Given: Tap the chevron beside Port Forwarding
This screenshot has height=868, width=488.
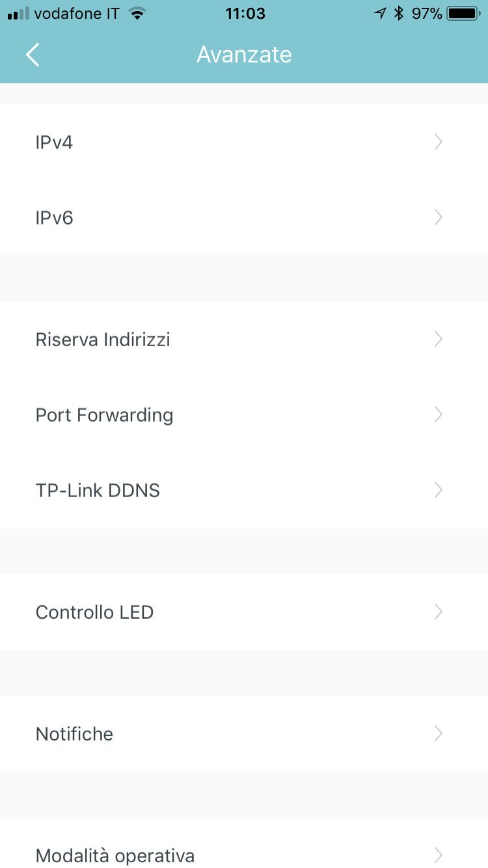Looking at the screenshot, I should 438,414.
